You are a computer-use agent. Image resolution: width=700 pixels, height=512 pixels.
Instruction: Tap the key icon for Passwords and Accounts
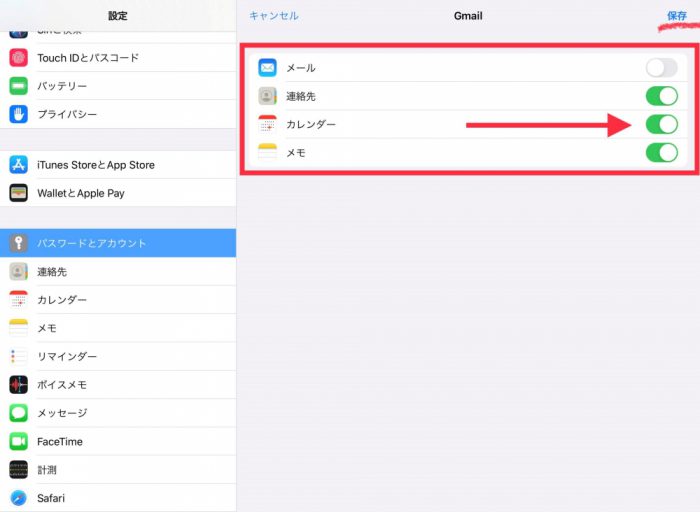click(18, 243)
